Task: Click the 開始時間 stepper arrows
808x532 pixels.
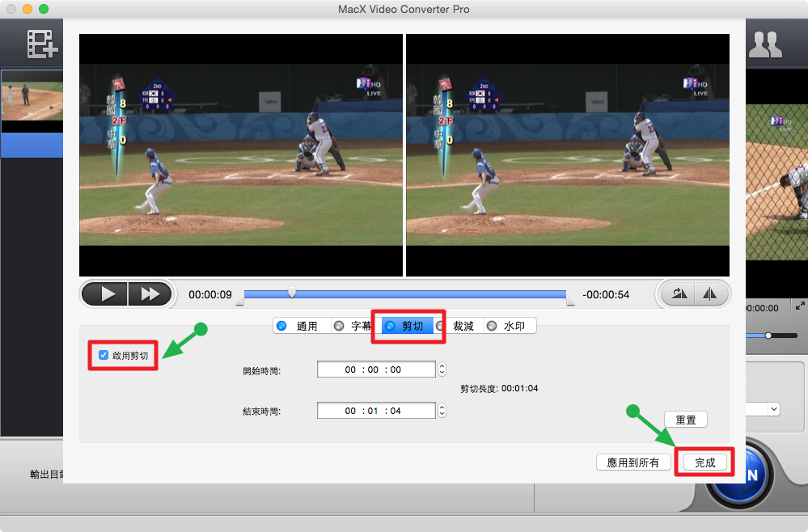Action: coord(442,369)
